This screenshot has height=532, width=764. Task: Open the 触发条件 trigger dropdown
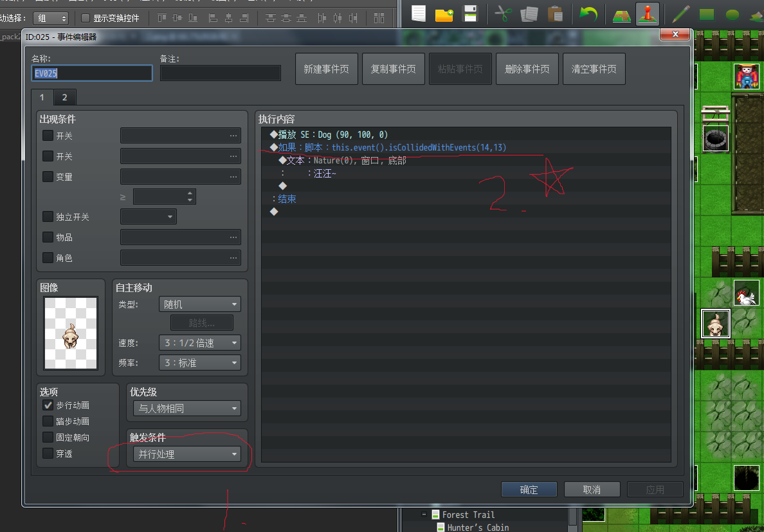187,454
